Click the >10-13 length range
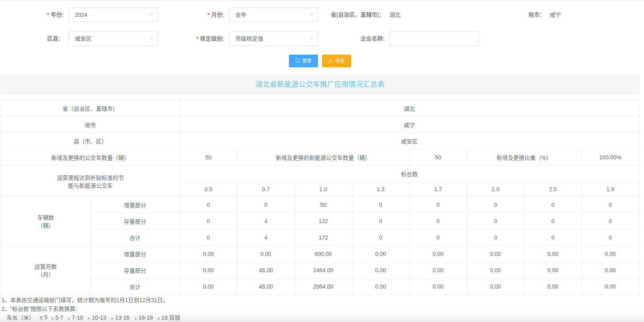Screen dimensions: 644x322 (97, 318)
